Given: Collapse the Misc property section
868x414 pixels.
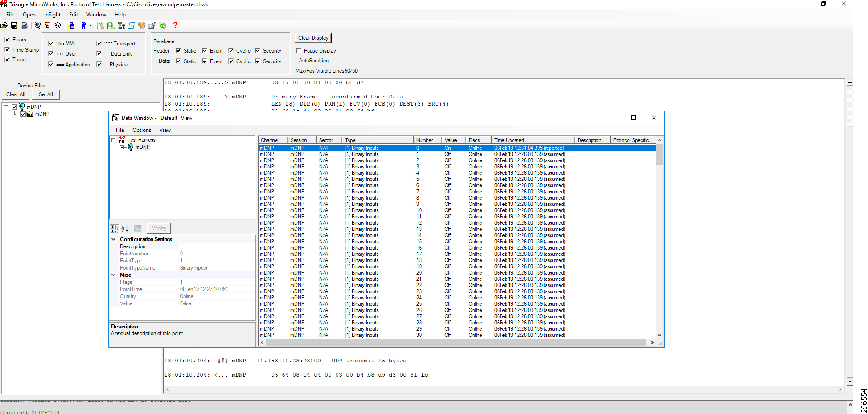Looking at the screenshot, I should (114, 275).
